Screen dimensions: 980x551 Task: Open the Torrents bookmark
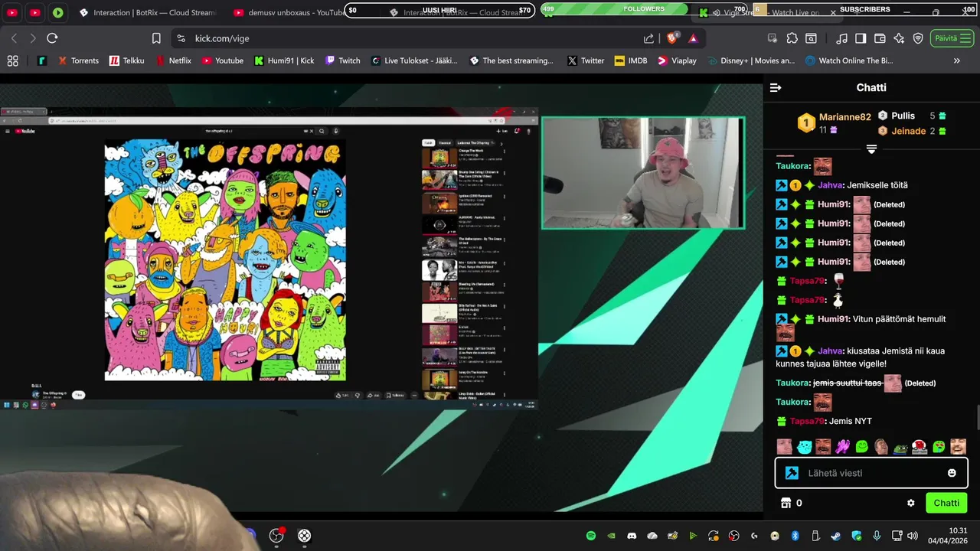[x=78, y=60]
